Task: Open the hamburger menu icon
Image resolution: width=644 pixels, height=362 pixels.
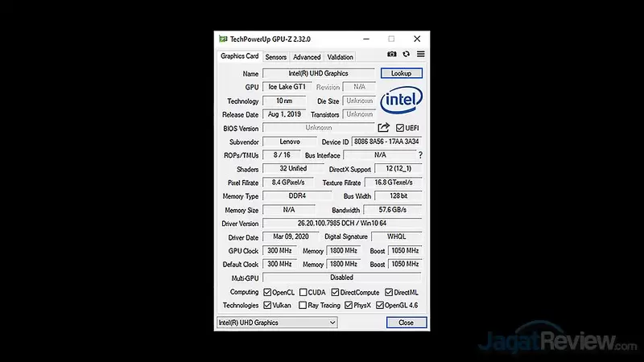Action: coord(420,54)
